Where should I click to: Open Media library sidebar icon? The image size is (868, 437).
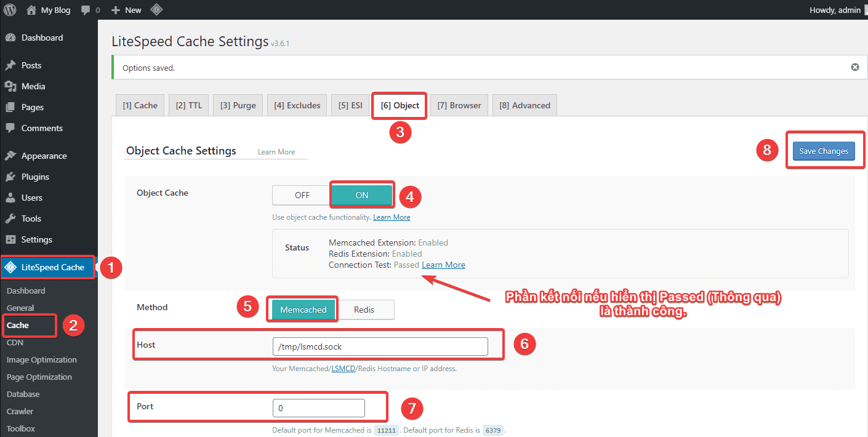click(x=10, y=86)
